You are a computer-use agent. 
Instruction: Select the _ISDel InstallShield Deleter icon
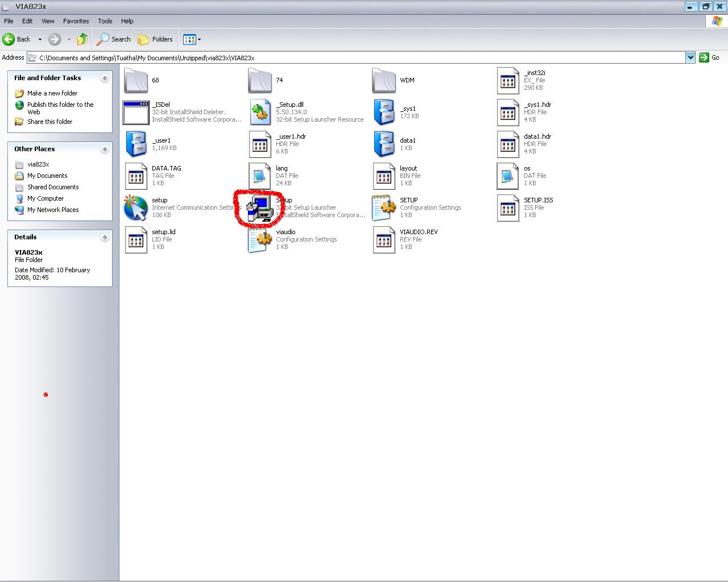click(136, 112)
